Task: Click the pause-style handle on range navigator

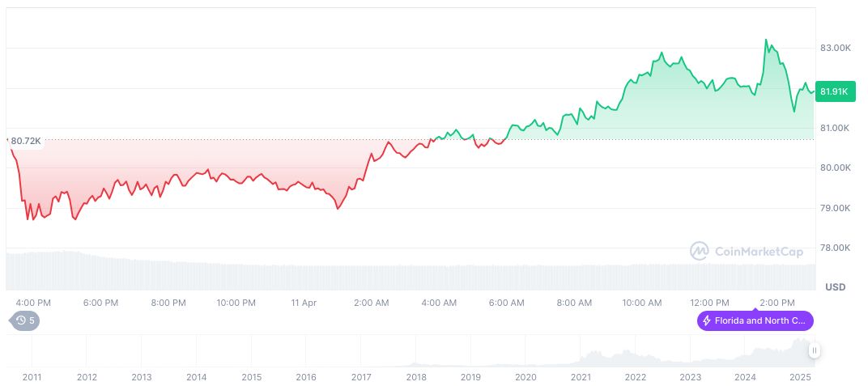Action: 814,350
